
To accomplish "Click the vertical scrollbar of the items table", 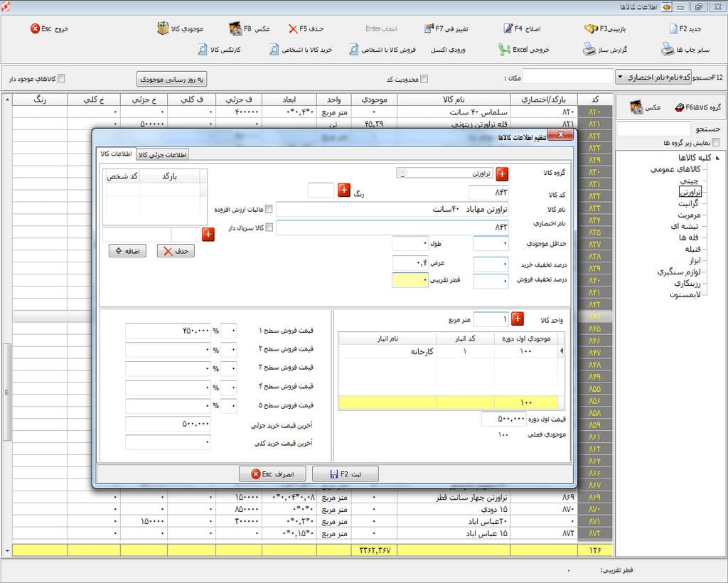I will click(6, 391).
